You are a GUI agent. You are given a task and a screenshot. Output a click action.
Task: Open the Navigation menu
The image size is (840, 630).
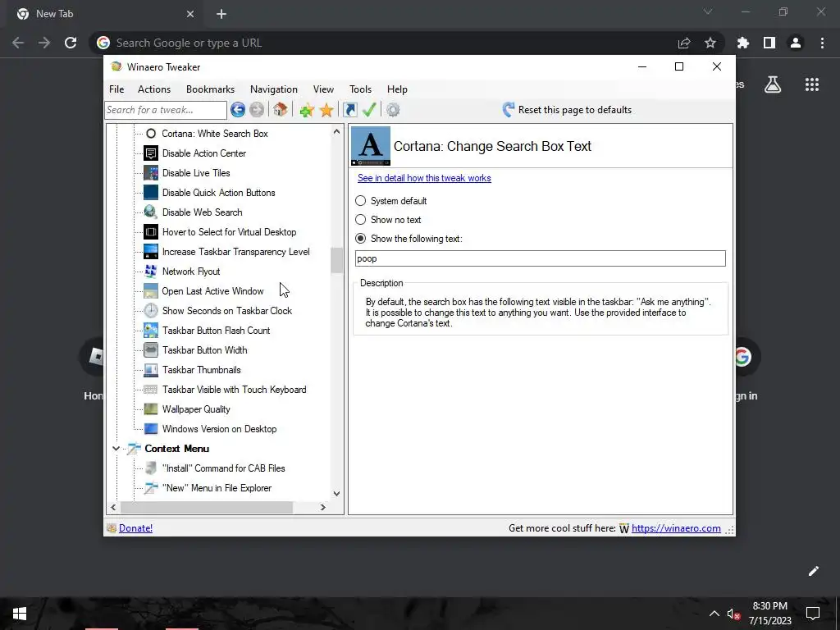click(x=274, y=89)
